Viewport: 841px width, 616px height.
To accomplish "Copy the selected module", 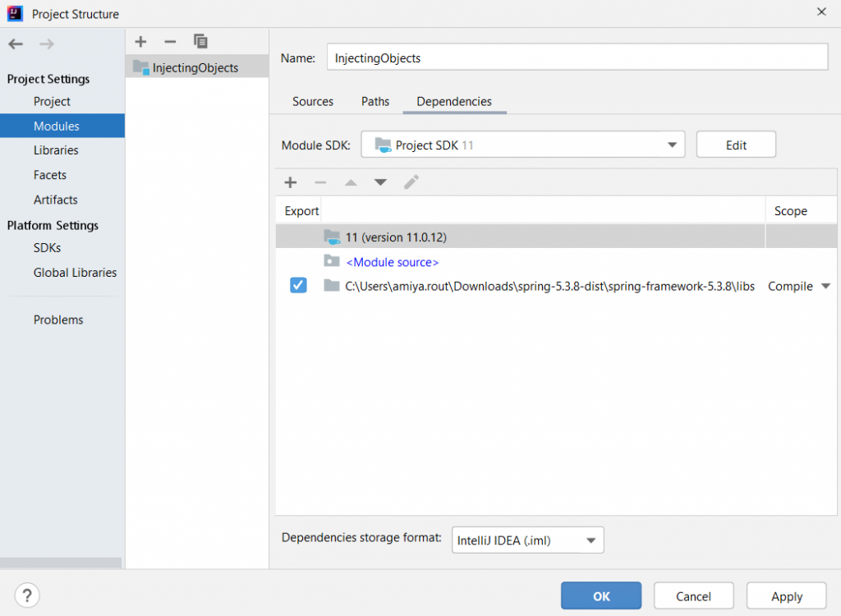I will tap(200, 41).
